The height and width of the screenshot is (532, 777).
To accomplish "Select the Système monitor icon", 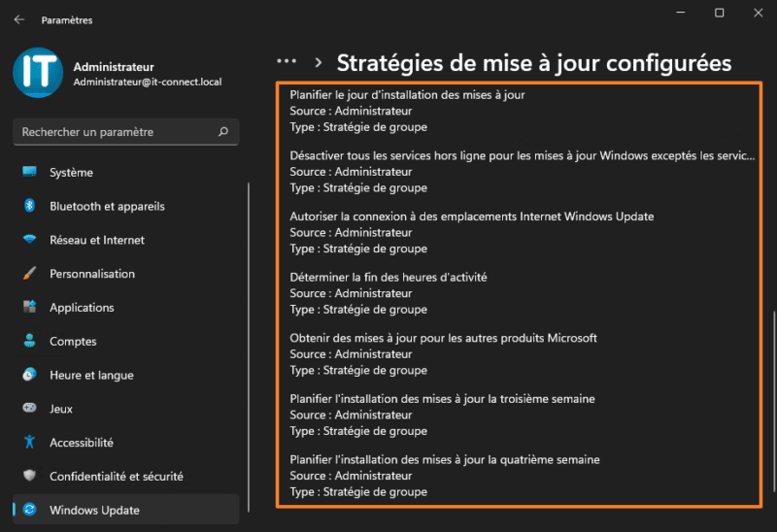I will click(30, 172).
